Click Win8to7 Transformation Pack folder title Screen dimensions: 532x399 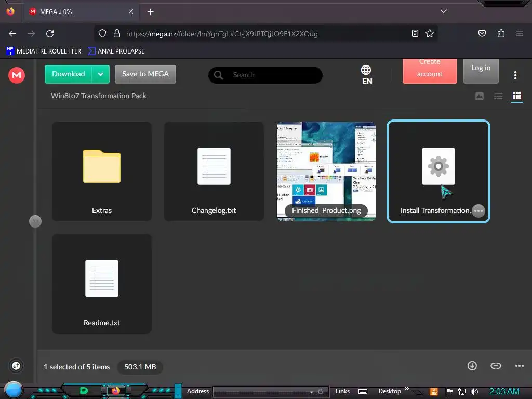click(98, 96)
